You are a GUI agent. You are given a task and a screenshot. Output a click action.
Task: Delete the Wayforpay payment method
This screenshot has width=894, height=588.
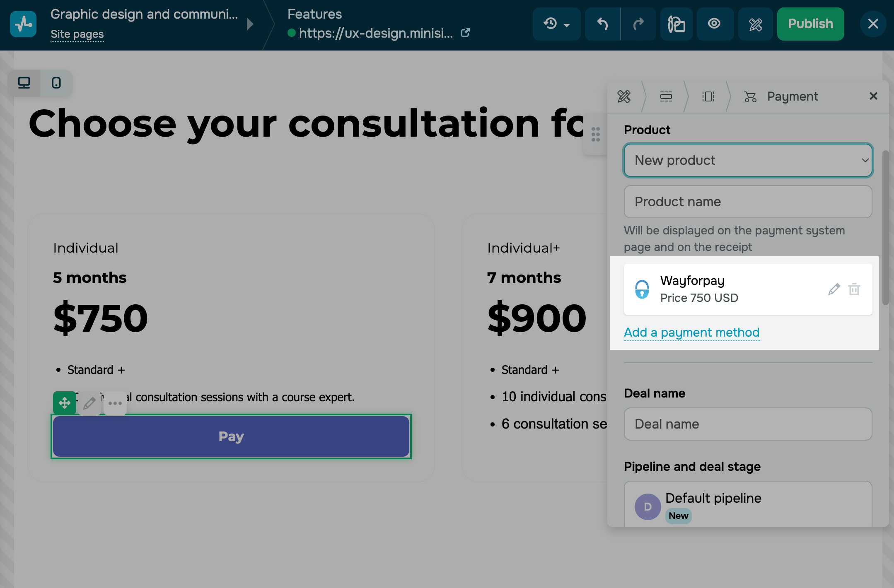click(854, 289)
